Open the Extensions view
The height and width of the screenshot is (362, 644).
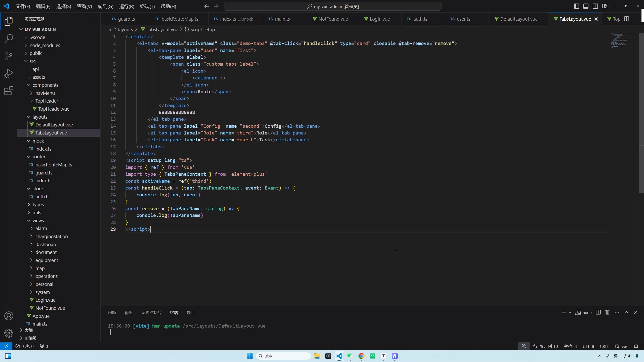click(x=9, y=91)
